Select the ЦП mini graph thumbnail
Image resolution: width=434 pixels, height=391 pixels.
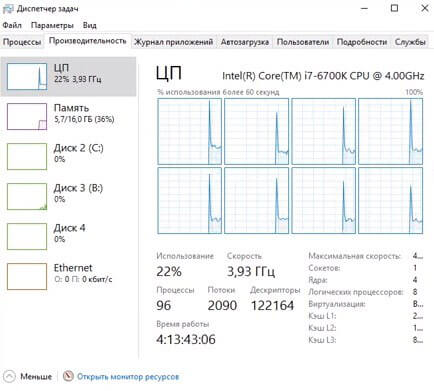(27, 77)
